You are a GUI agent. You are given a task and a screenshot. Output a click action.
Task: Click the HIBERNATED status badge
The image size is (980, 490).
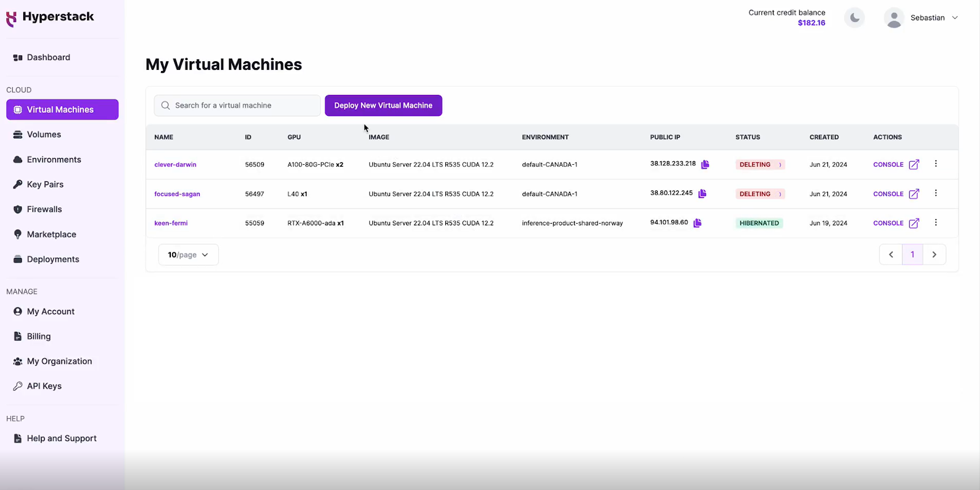pyautogui.click(x=759, y=224)
